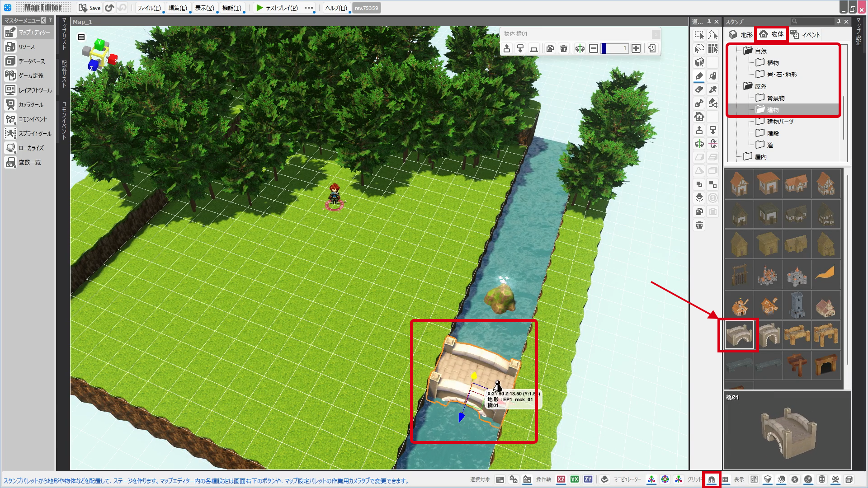Collapse the 屋外 folder in stamp tree
Screen dimensions: 868x488
[x=748, y=86]
